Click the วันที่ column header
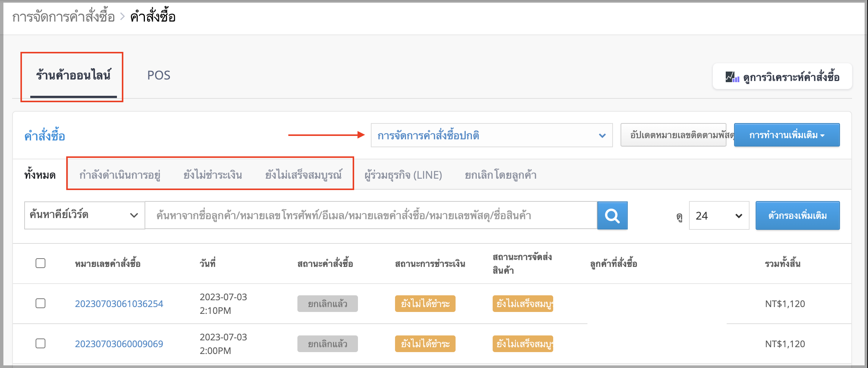This screenshot has height=368, width=868. [208, 264]
